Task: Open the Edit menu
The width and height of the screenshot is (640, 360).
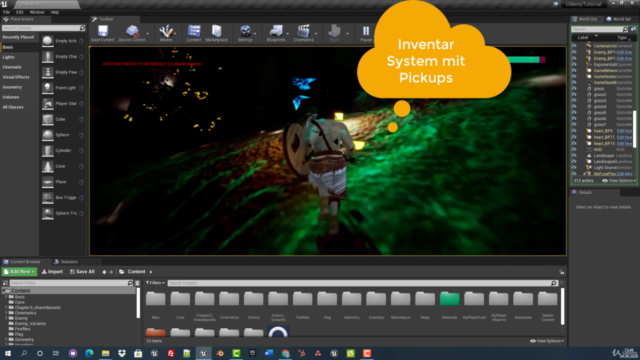Action: pos(20,12)
